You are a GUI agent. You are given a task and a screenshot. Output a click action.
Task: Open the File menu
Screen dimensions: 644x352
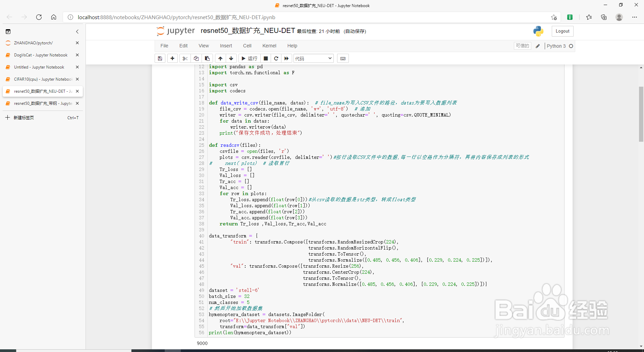click(x=164, y=46)
